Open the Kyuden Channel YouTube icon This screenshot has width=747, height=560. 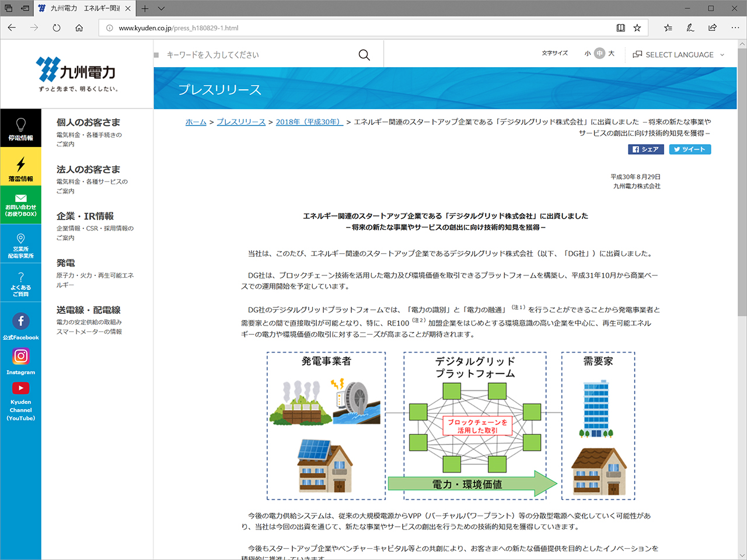(21, 388)
